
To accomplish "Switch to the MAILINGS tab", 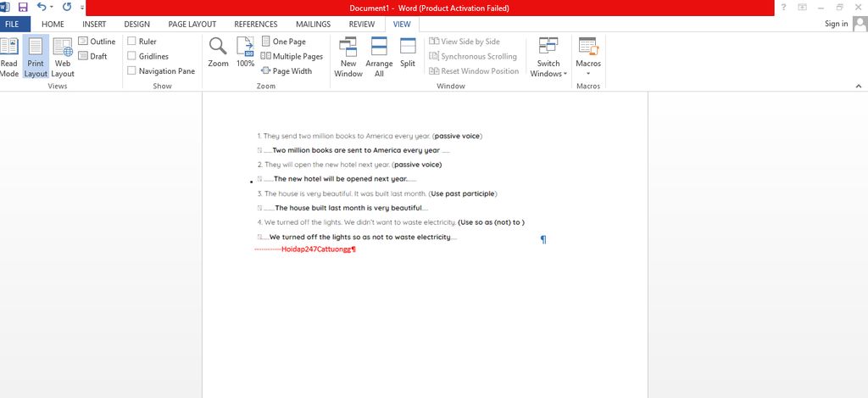I will click(313, 25).
